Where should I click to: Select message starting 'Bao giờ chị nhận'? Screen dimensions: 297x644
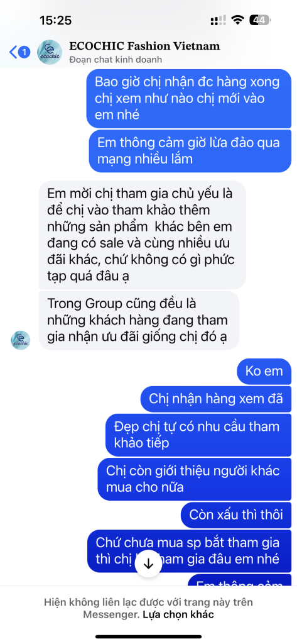tap(189, 99)
